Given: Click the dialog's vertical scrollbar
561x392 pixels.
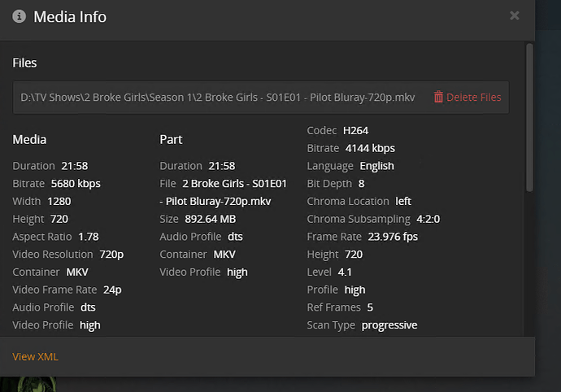Looking at the screenshot, I should [529, 118].
